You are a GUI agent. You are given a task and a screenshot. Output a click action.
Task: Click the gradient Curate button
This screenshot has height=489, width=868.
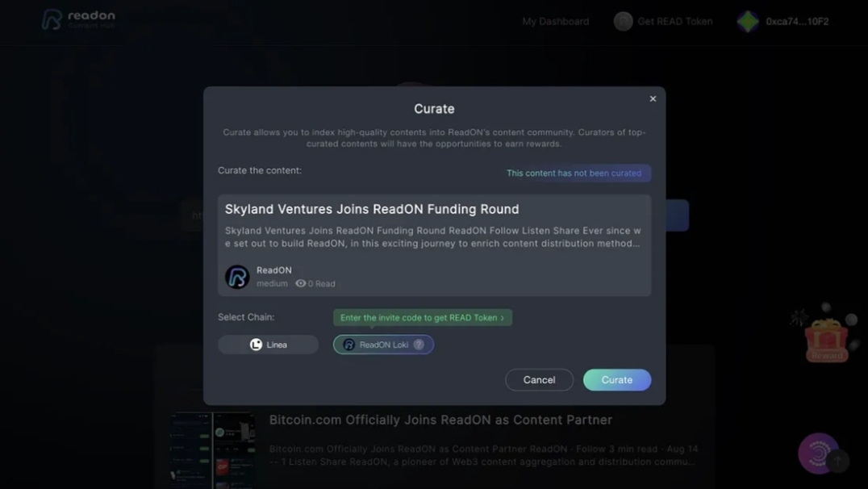[x=616, y=380]
